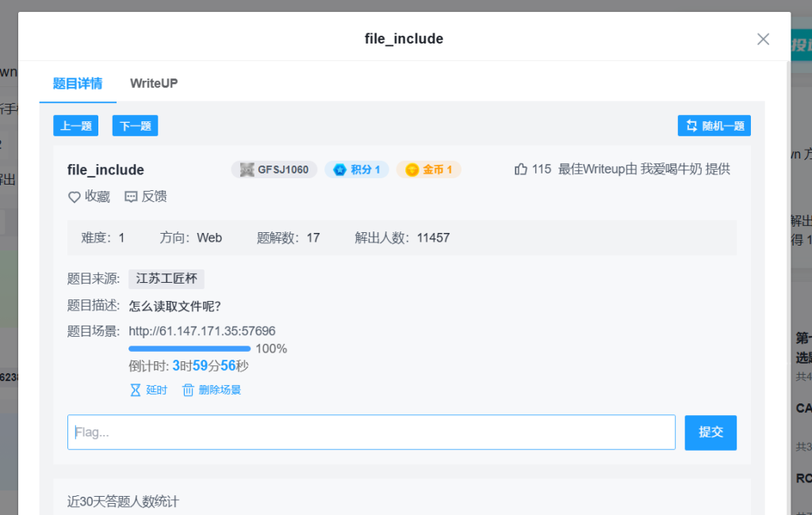Click the GFSJ1060 challenge ID badge
This screenshot has height=515, width=812.
tap(274, 170)
